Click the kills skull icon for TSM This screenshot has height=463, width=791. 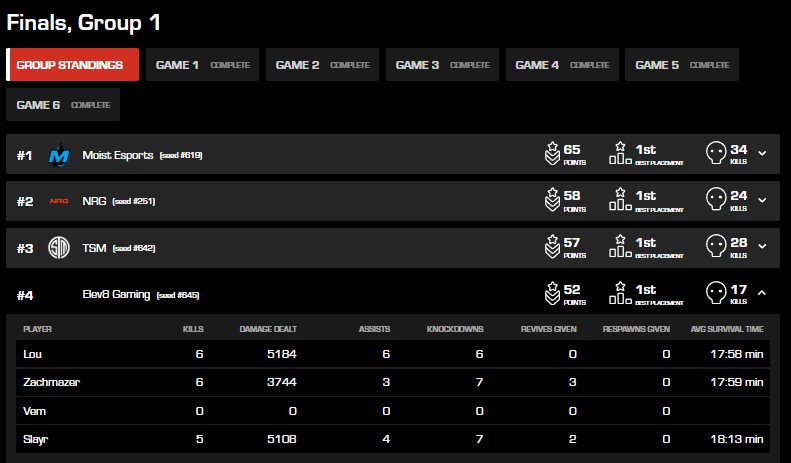[x=716, y=246]
